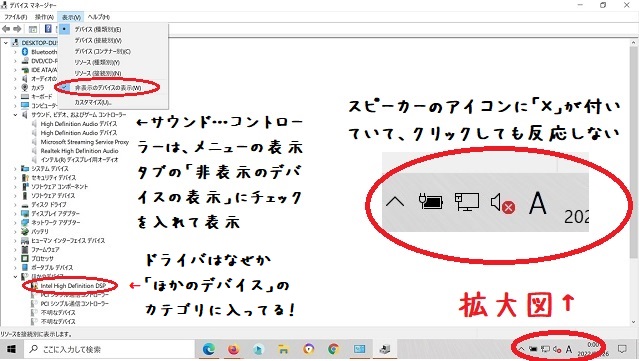Open the ヘルプ(H) menu
This screenshot has width=639, height=361.
(99, 17)
